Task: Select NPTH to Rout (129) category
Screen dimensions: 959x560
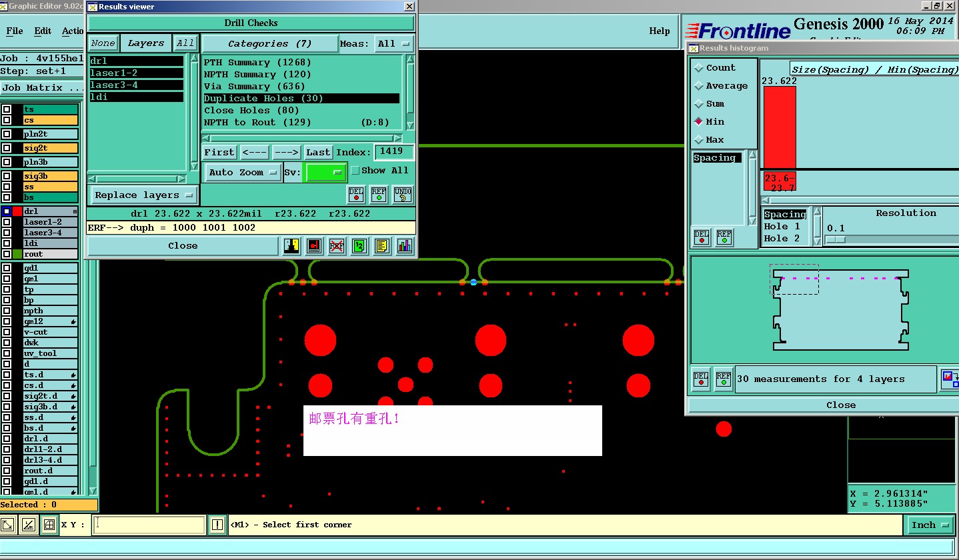Action: 301,123
